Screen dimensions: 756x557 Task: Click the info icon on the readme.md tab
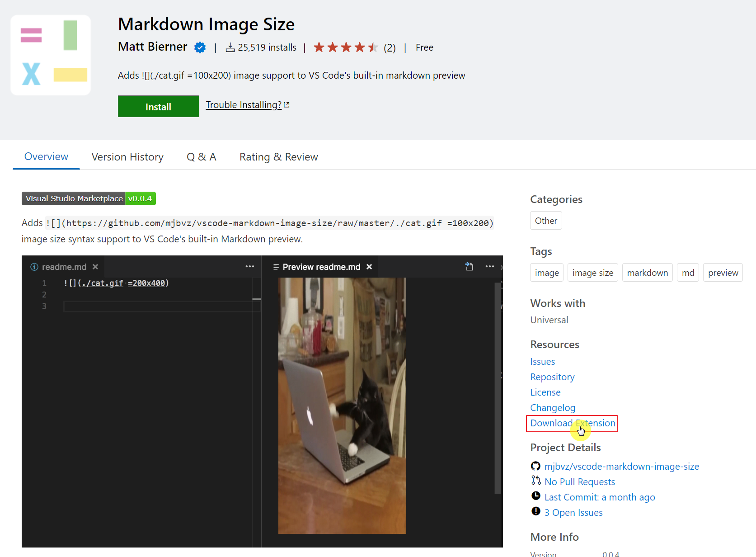(34, 267)
